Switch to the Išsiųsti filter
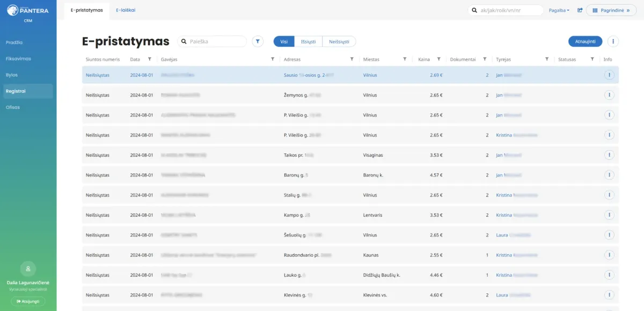Image resolution: width=644 pixels, height=311 pixels. pyautogui.click(x=309, y=41)
